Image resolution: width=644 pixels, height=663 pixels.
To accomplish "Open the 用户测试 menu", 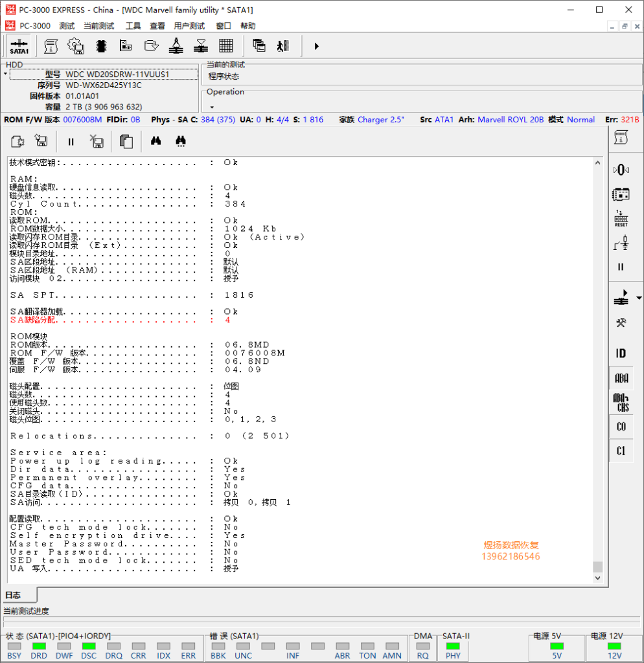I will tap(189, 26).
